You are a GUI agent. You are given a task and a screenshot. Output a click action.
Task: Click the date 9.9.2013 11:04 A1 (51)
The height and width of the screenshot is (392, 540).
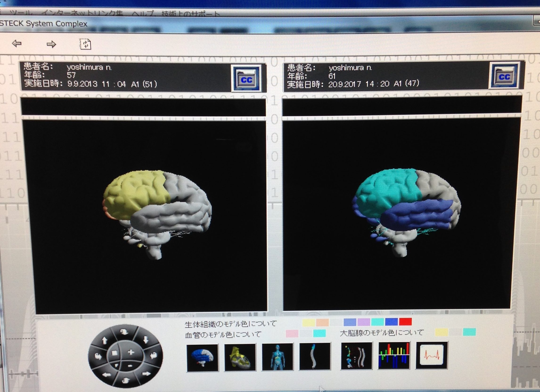click(112, 84)
